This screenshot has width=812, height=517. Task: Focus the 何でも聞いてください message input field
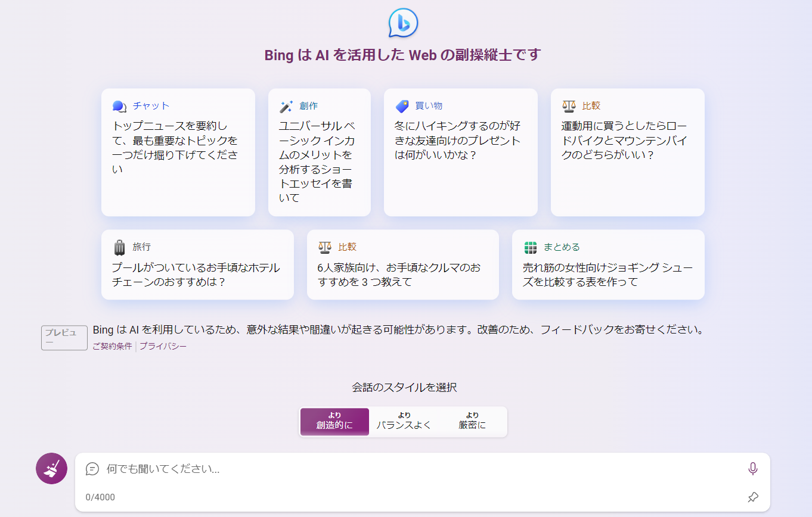click(422, 469)
